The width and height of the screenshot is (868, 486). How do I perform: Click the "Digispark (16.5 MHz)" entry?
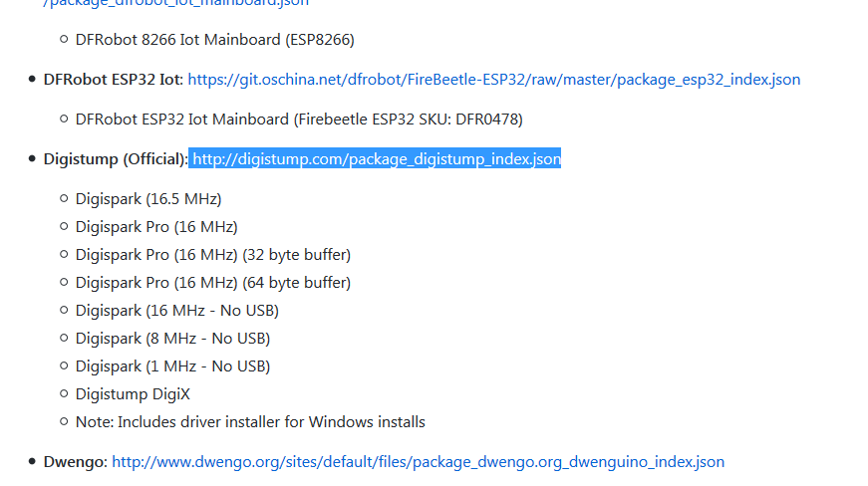point(148,199)
